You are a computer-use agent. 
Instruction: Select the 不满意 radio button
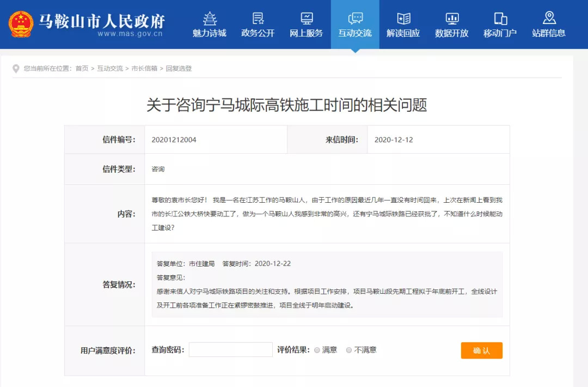[x=349, y=350]
